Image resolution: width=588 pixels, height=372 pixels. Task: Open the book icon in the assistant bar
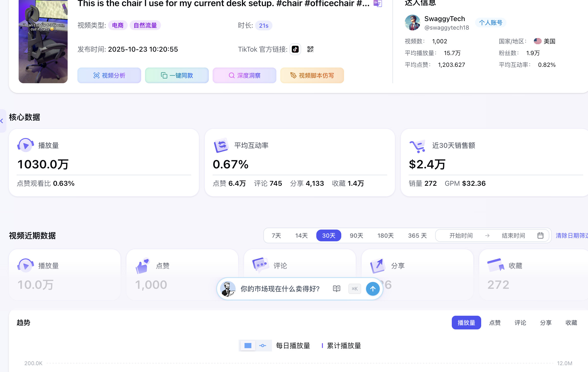coord(337,289)
